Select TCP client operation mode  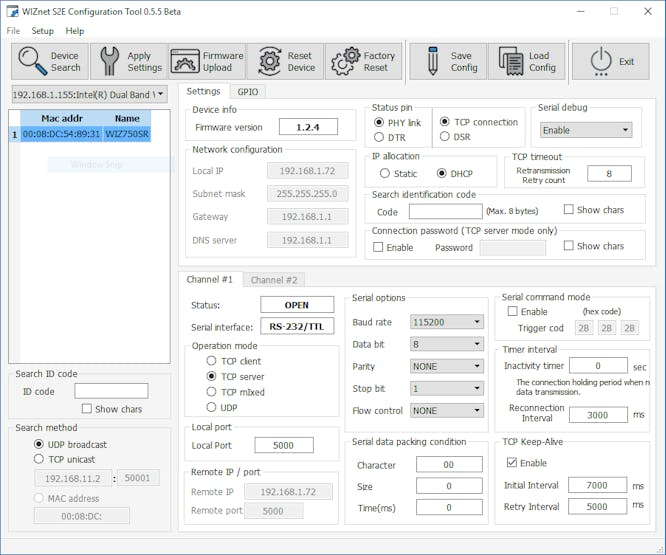[212, 361]
